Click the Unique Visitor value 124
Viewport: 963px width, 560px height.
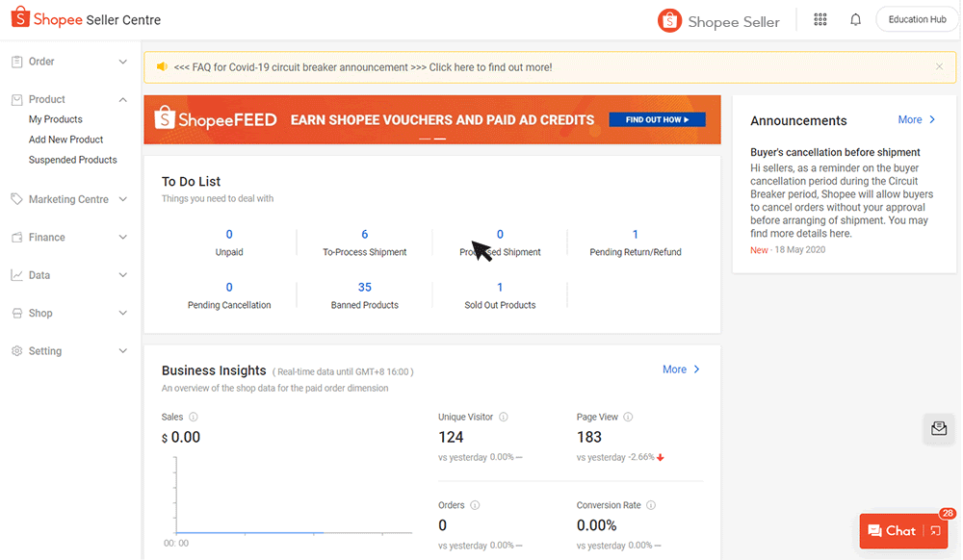pyautogui.click(x=451, y=438)
